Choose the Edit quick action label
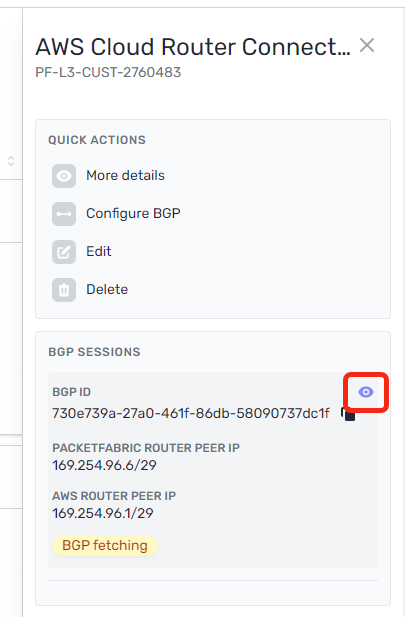Screen dimensions: 405x617 [99, 251]
